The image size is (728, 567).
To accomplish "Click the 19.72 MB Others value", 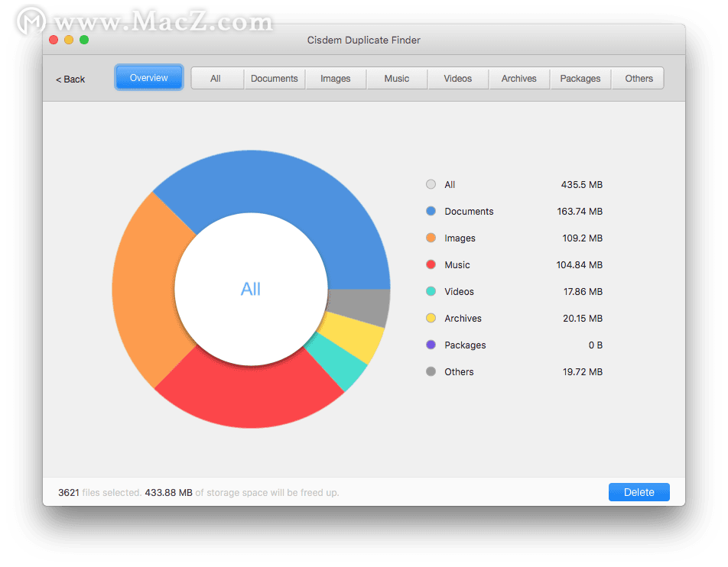I will [x=583, y=371].
